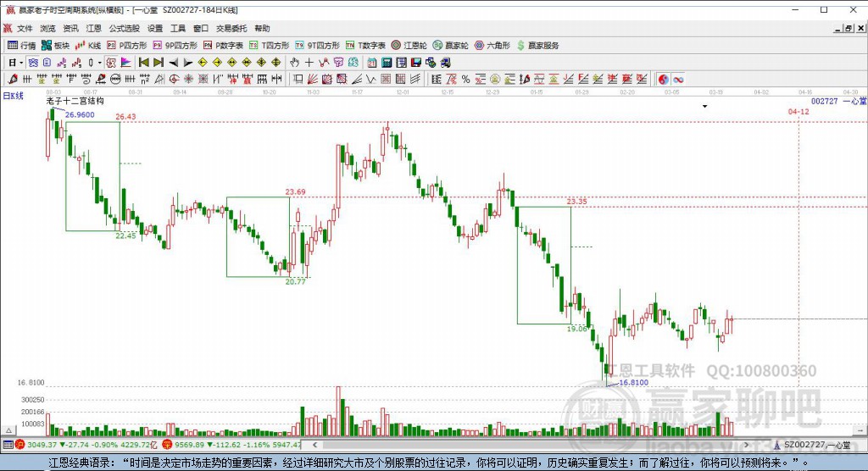Open the T四方形 tool
Screen dimensions: 868x471
click(x=269, y=46)
